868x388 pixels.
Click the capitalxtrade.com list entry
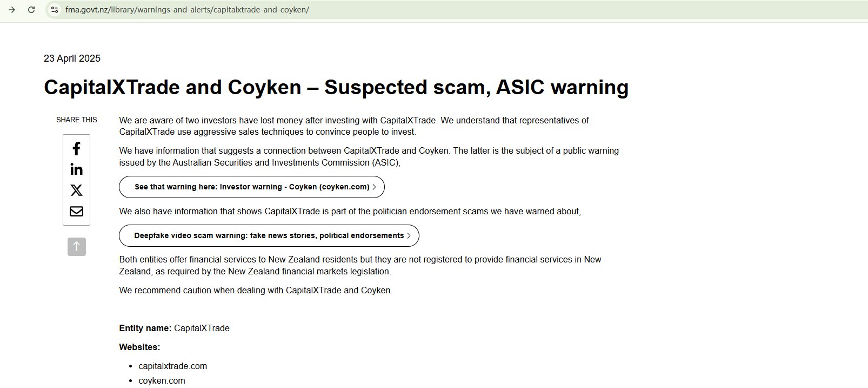(172, 366)
